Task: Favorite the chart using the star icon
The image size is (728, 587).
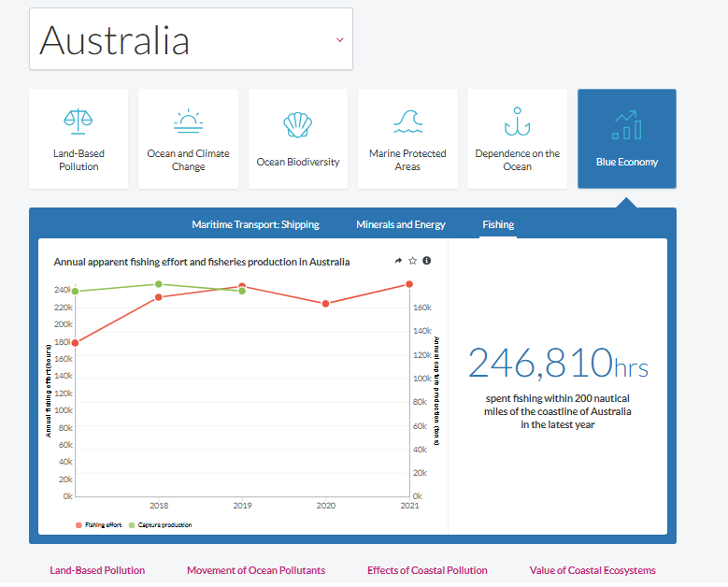Action: 412,261
